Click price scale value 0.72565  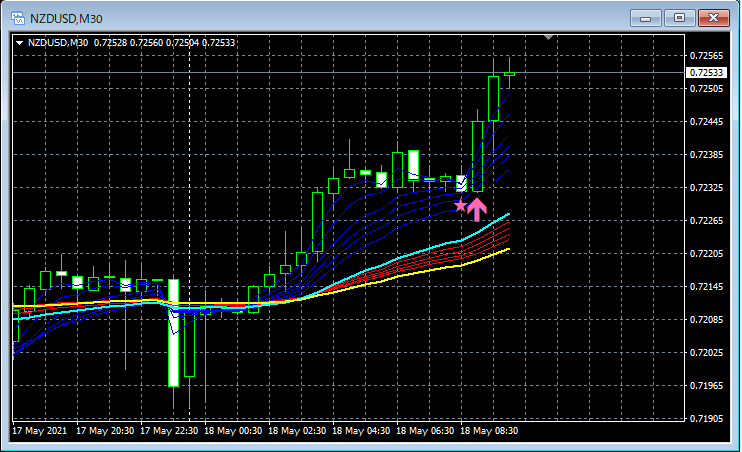pyautogui.click(x=707, y=56)
